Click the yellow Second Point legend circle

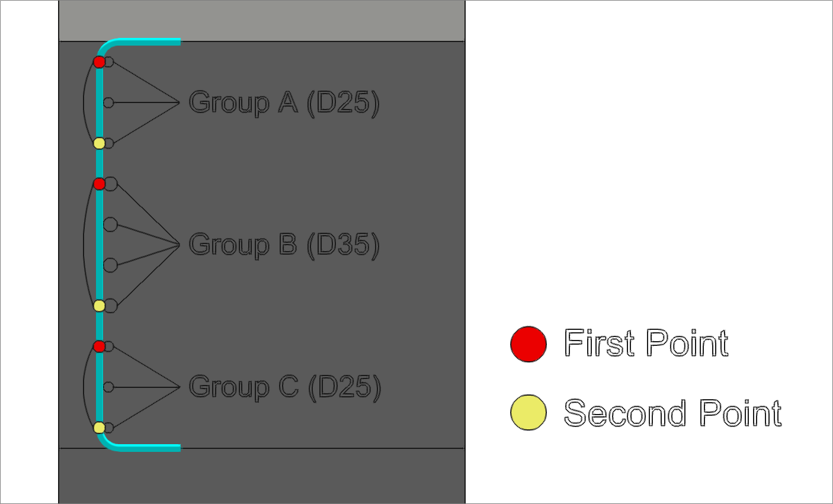click(528, 412)
